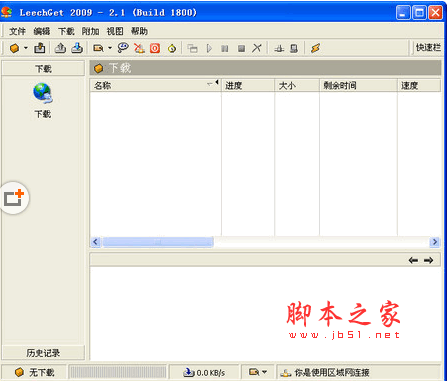The height and width of the screenshot is (381, 447).
Task: Click the play (start download) toolbar icon
Action: click(x=209, y=48)
